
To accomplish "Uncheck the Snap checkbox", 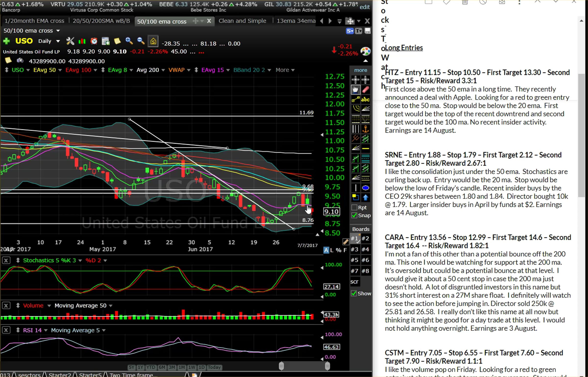I will coord(354,215).
